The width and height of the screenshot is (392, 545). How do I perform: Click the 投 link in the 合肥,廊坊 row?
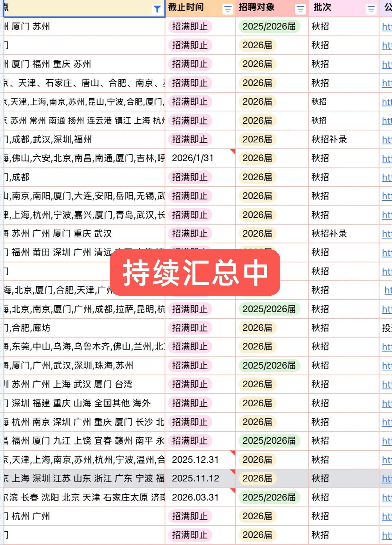tap(385, 328)
